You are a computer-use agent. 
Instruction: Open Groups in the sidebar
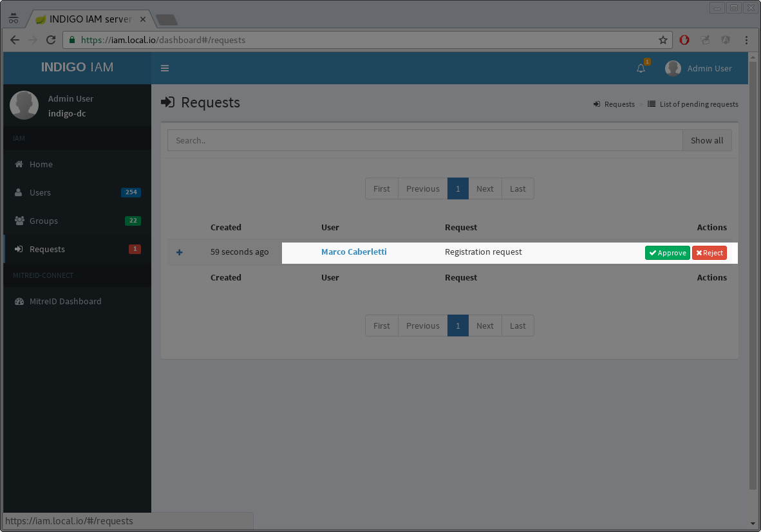77,221
